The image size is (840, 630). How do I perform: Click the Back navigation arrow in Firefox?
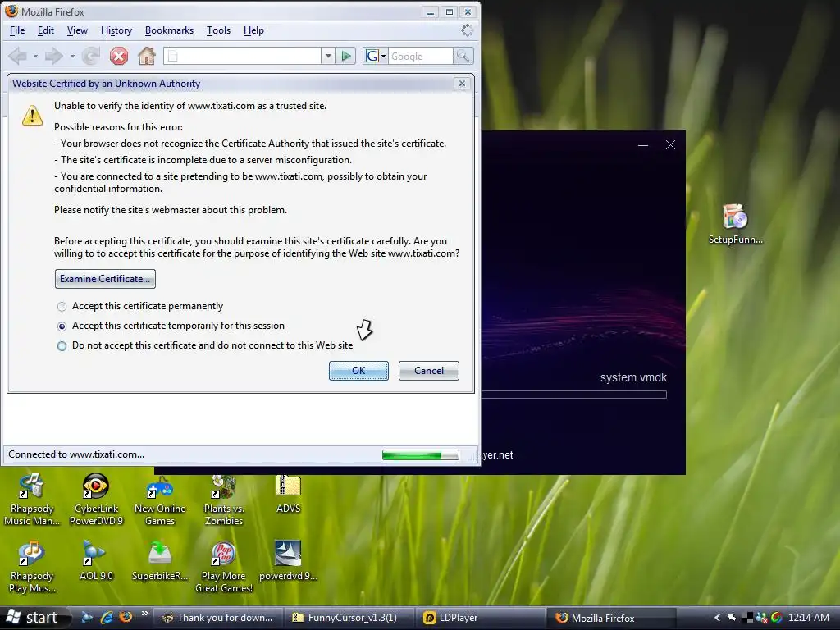[x=18, y=56]
